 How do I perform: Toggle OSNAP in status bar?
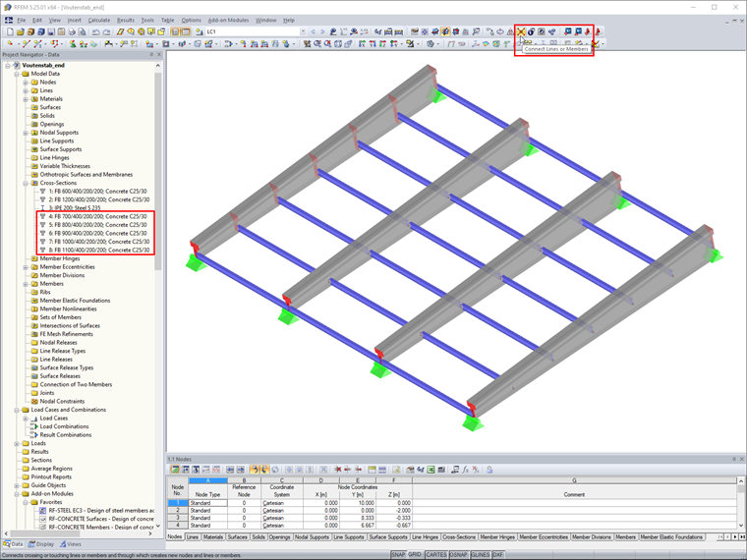458,555
